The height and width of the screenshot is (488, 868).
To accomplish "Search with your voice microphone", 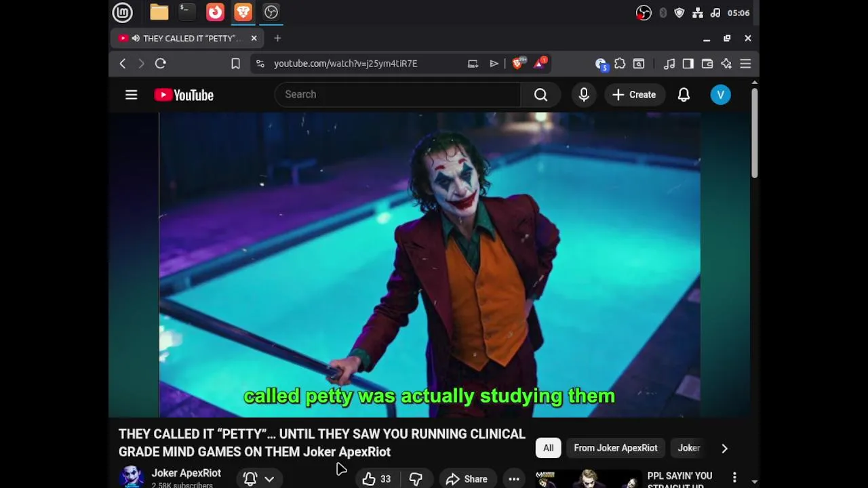I will [584, 95].
